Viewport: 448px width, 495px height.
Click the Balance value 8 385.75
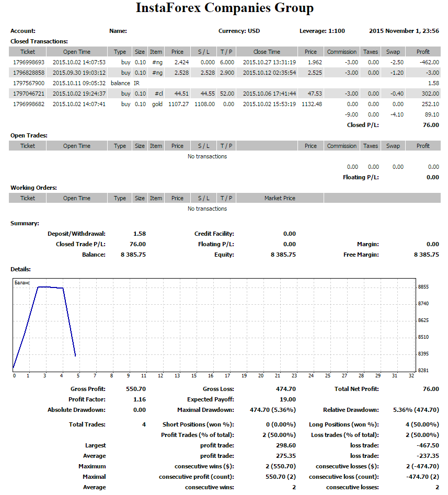[x=133, y=255]
